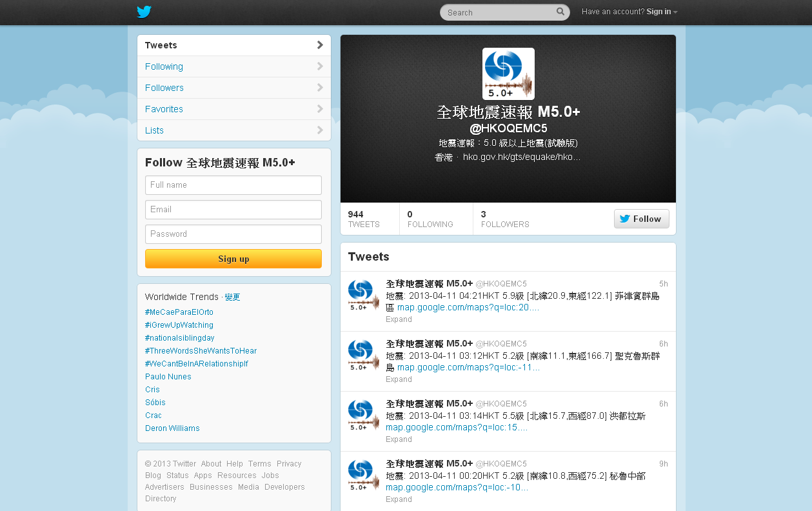Open the Blog footer link

point(153,476)
